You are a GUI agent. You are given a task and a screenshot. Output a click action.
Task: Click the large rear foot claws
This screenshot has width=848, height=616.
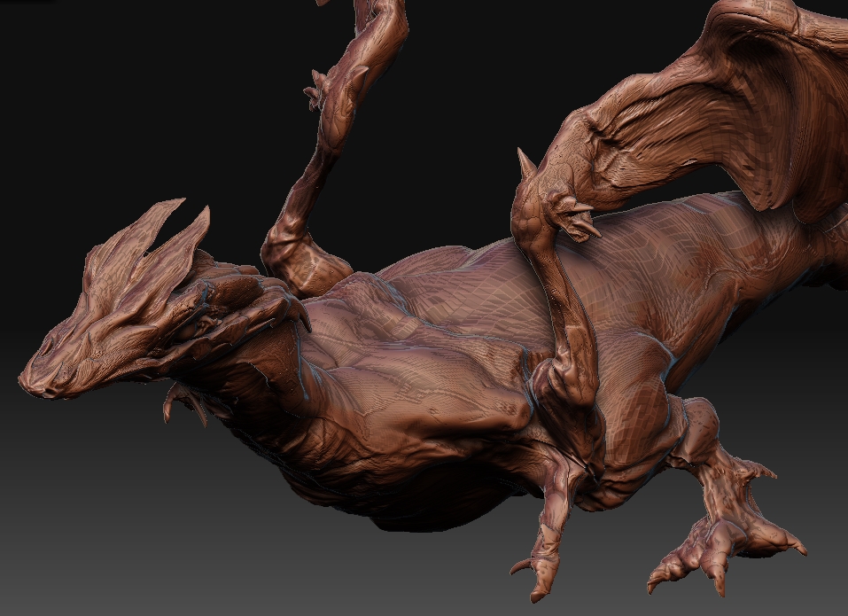click(700, 545)
